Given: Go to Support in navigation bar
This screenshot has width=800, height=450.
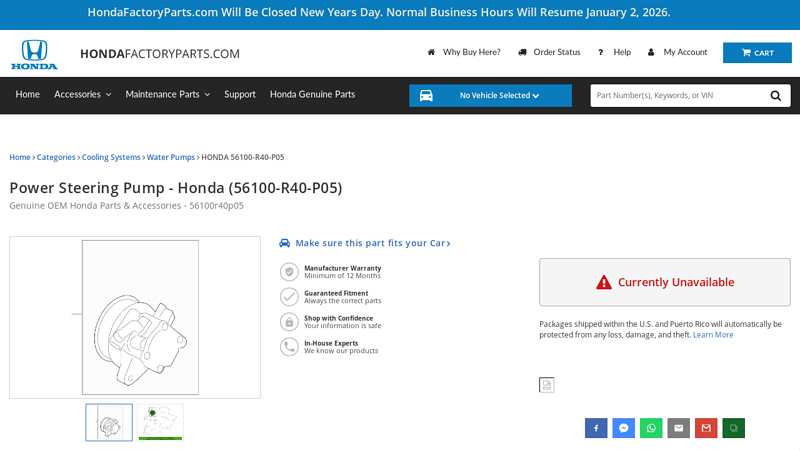Looking at the screenshot, I should [240, 95].
